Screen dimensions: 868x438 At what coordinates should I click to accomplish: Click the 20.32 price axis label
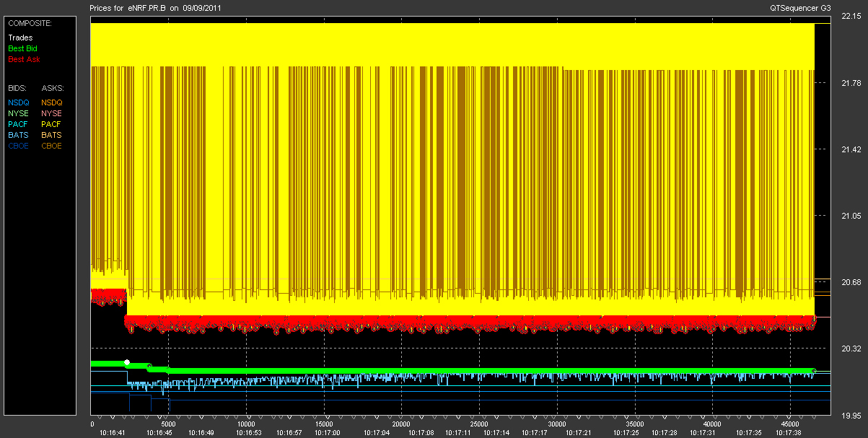coord(851,349)
